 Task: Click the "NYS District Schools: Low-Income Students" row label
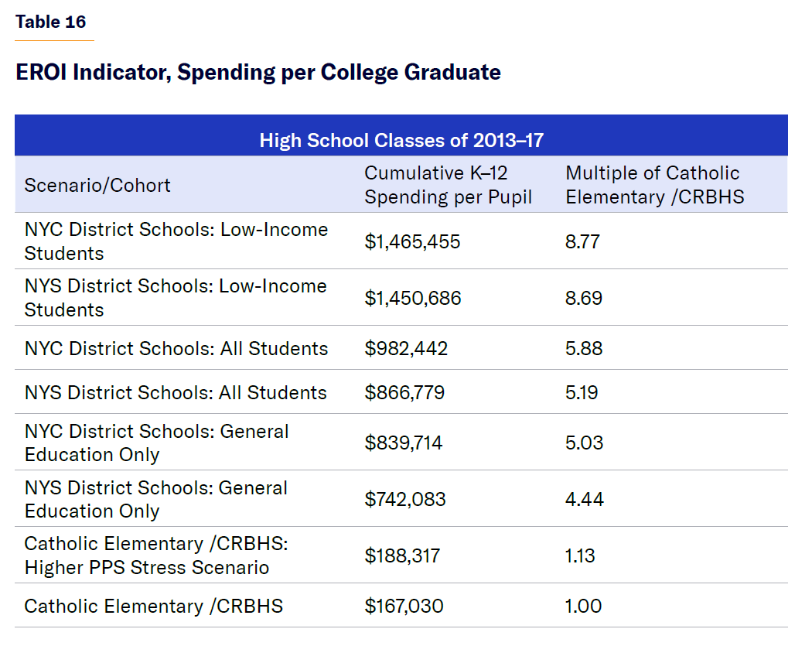pyautogui.click(x=176, y=298)
